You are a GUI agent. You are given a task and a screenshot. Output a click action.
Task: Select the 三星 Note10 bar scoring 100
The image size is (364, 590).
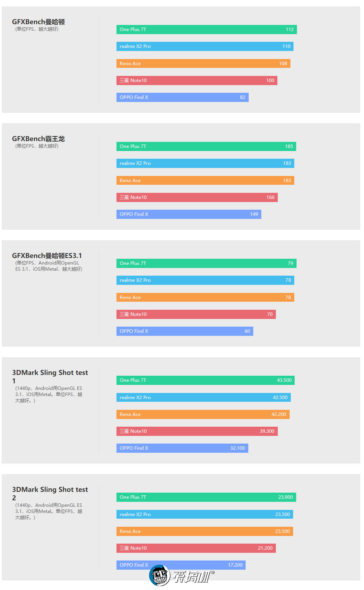(x=197, y=81)
